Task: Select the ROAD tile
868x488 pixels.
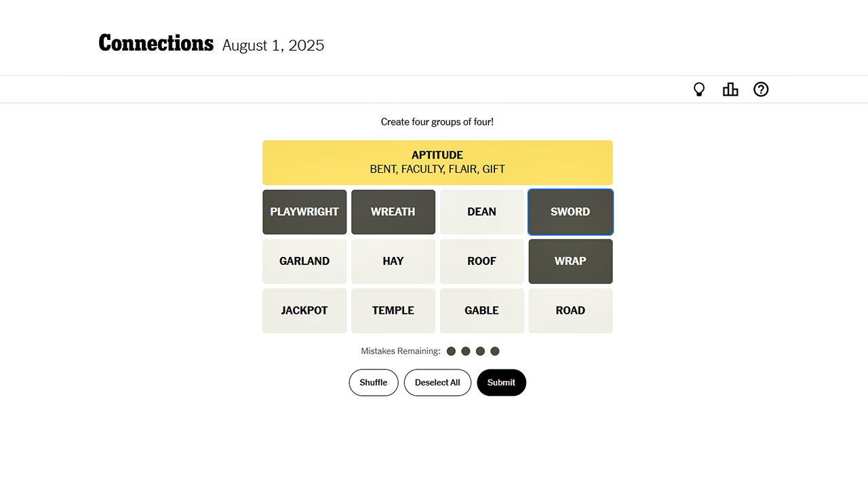Action: tap(570, 310)
